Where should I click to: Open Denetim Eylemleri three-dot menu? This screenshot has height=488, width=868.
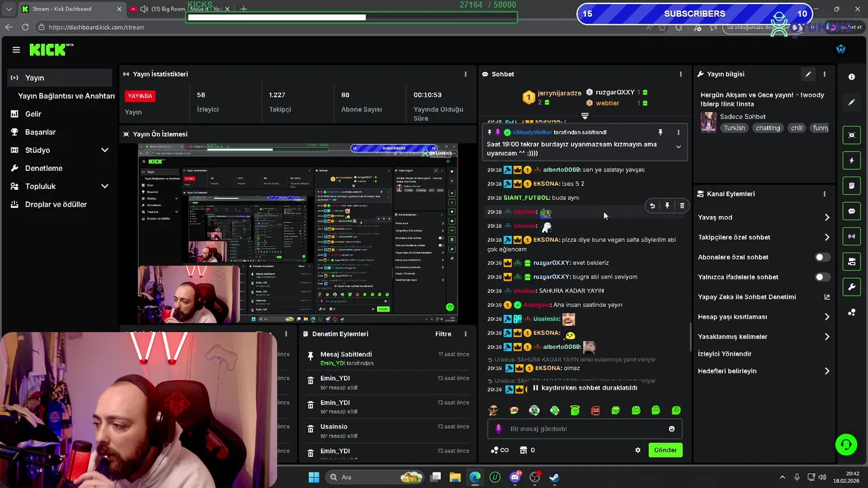click(465, 334)
